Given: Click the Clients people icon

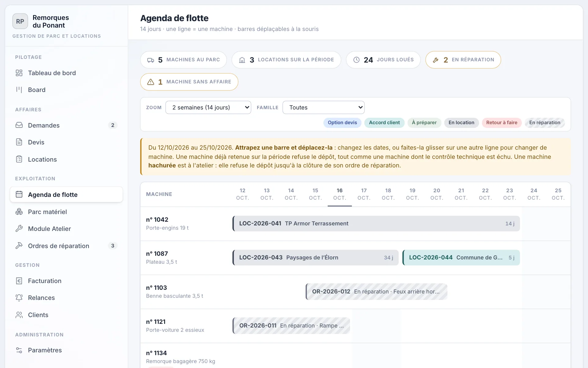Looking at the screenshot, I should 19,315.
